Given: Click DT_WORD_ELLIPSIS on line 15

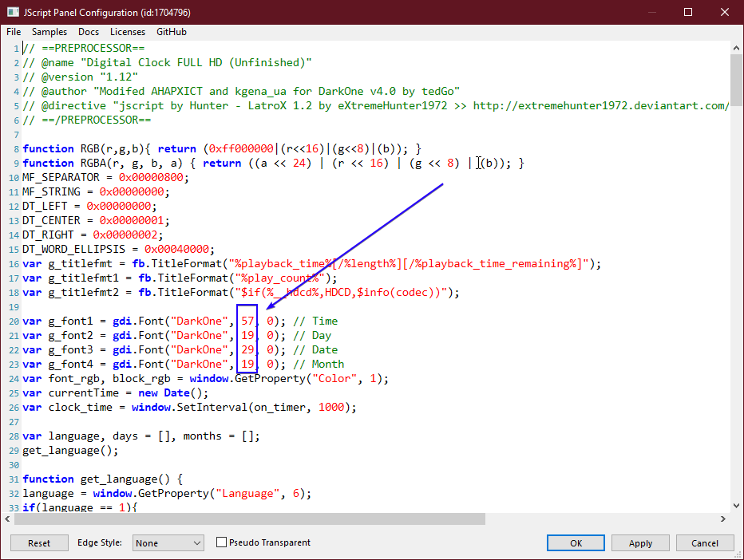Looking at the screenshot, I should coord(74,250).
